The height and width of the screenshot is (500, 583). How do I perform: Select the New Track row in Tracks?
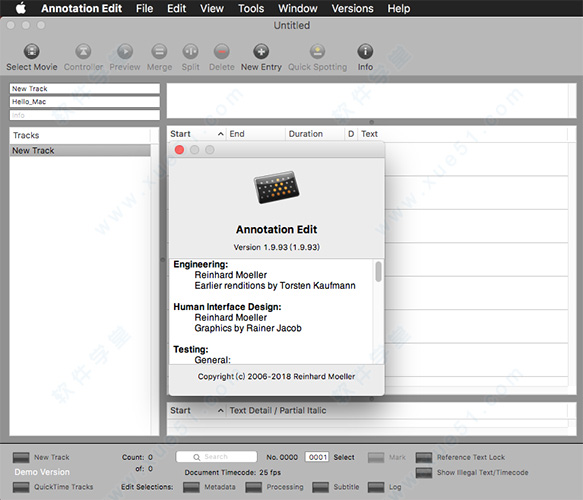(80, 151)
